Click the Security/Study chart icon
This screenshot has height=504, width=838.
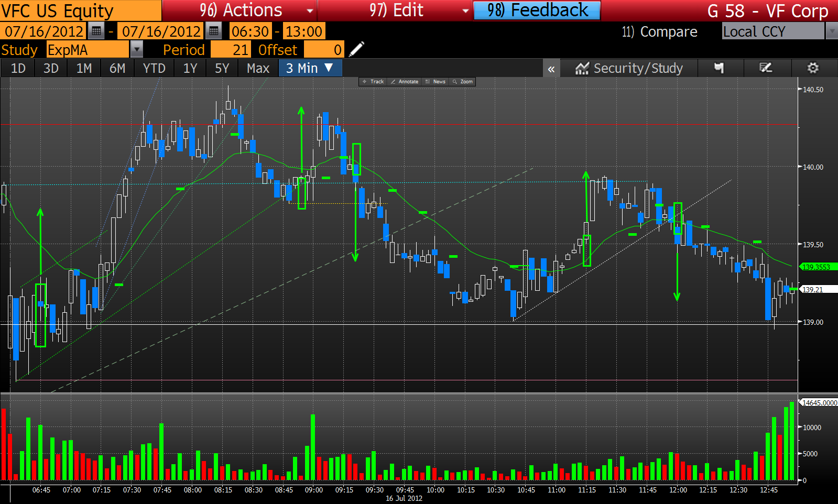(582, 69)
